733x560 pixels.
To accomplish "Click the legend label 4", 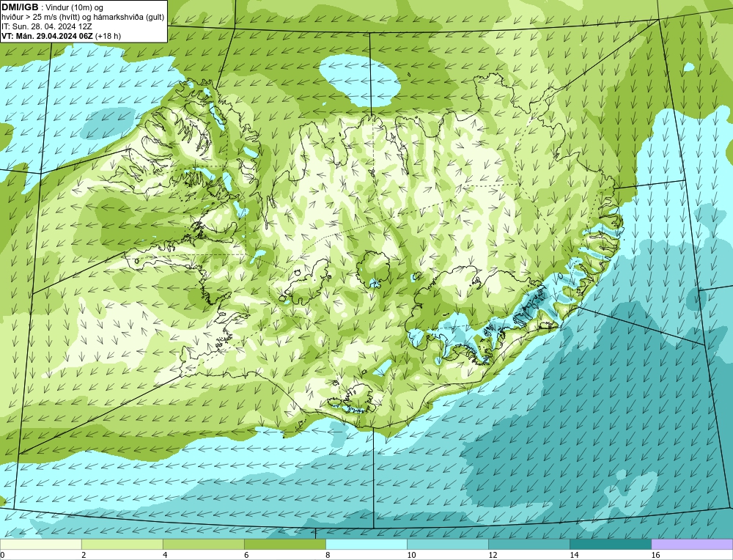I will click(x=165, y=555).
